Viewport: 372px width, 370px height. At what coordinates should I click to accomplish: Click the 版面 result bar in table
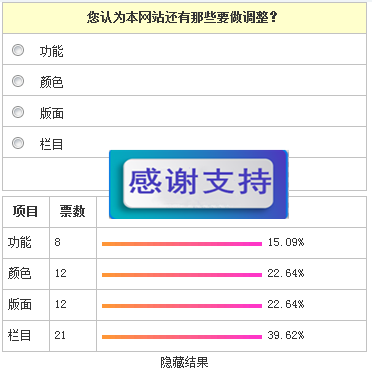pos(182,306)
